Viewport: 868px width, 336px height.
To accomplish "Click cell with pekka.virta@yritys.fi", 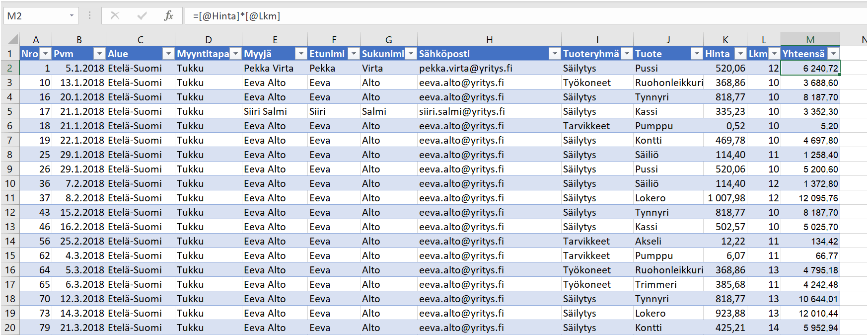I will click(x=489, y=68).
